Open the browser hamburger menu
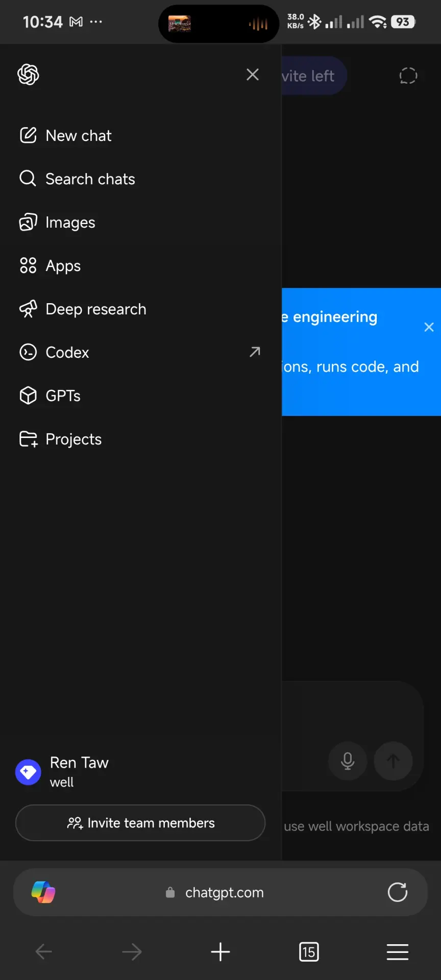Screen dimensions: 441x980 tap(398, 952)
